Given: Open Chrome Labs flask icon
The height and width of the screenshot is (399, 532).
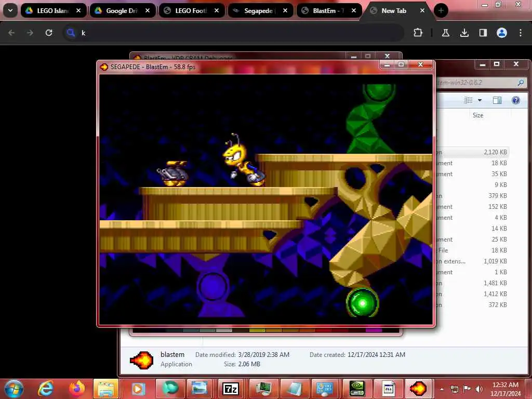Looking at the screenshot, I should (x=445, y=33).
